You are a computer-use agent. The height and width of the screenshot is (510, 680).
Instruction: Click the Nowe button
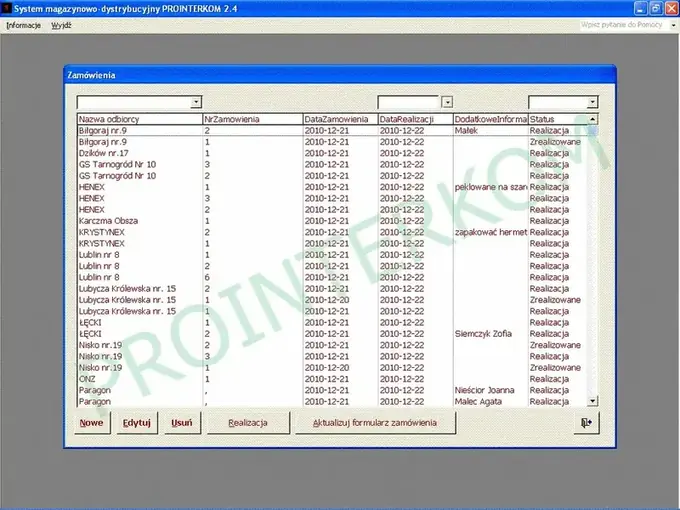92,423
